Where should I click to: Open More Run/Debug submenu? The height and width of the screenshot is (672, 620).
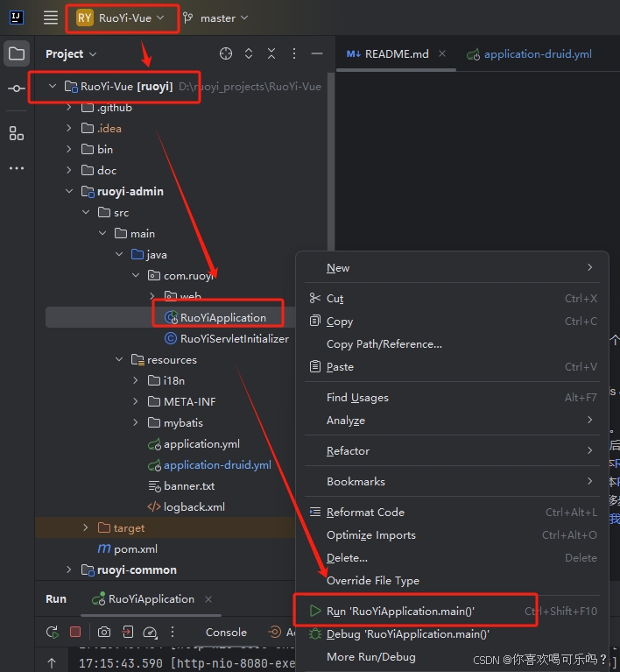[452, 656]
